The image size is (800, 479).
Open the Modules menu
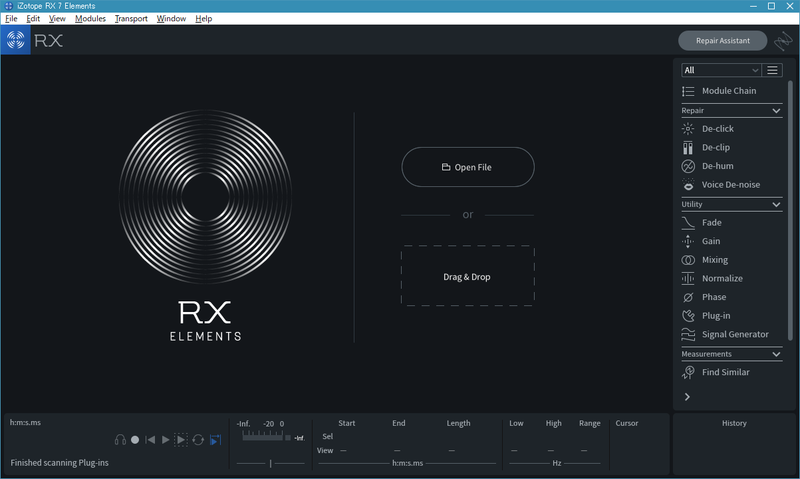tap(90, 18)
